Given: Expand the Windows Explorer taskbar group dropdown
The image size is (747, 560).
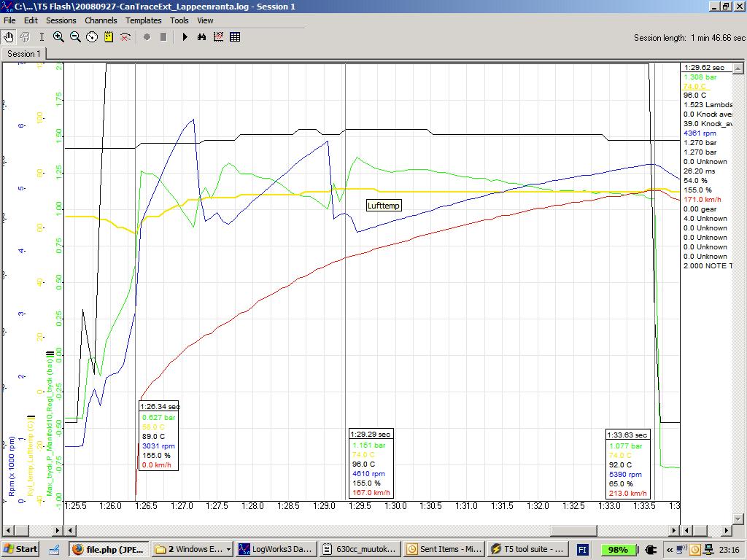Looking at the screenshot, I should [x=228, y=550].
